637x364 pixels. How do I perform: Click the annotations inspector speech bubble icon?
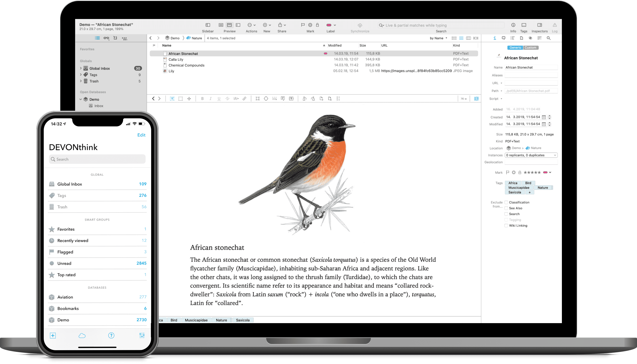pos(503,38)
